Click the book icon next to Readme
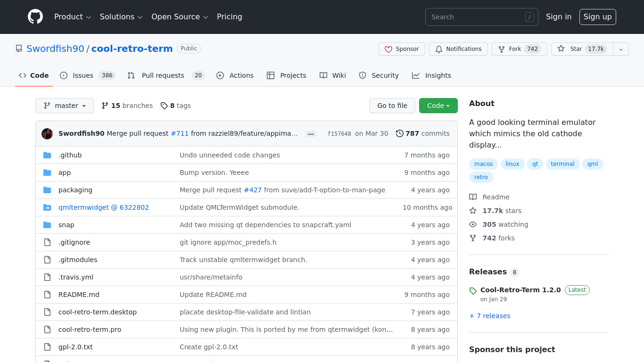Image resolution: width=644 pixels, height=362 pixels. point(473,197)
